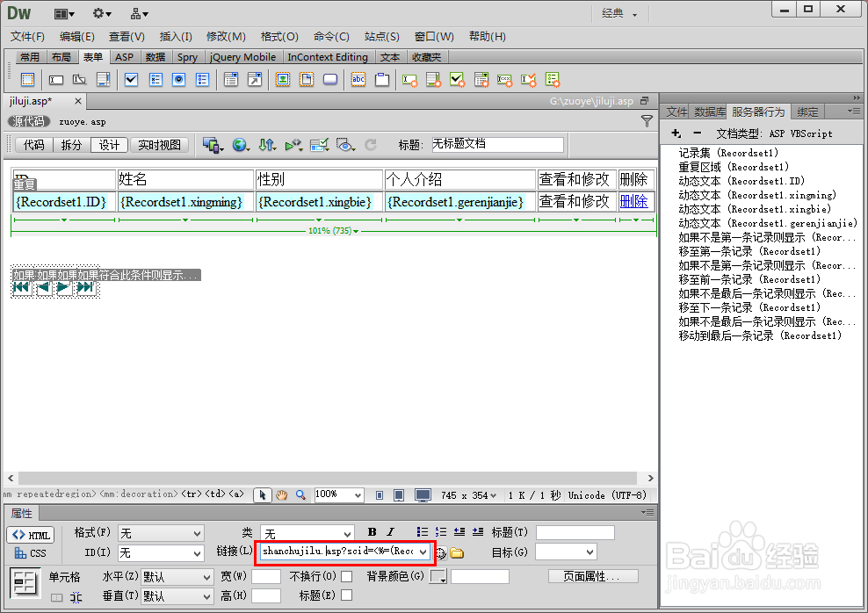This screenshot has width=868, height=613.
Task: Open the File Management transfer icon
Action: tap(267, 145)
